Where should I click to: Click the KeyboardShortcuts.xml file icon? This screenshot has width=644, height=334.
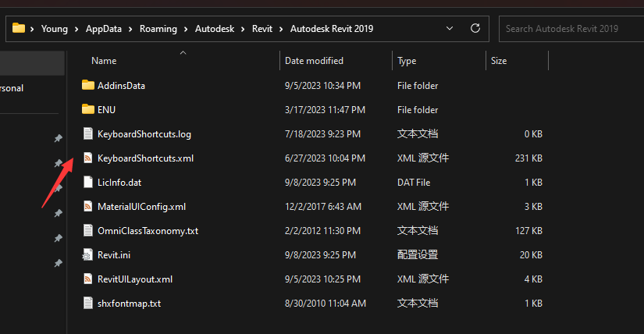[x=87, y=158]
